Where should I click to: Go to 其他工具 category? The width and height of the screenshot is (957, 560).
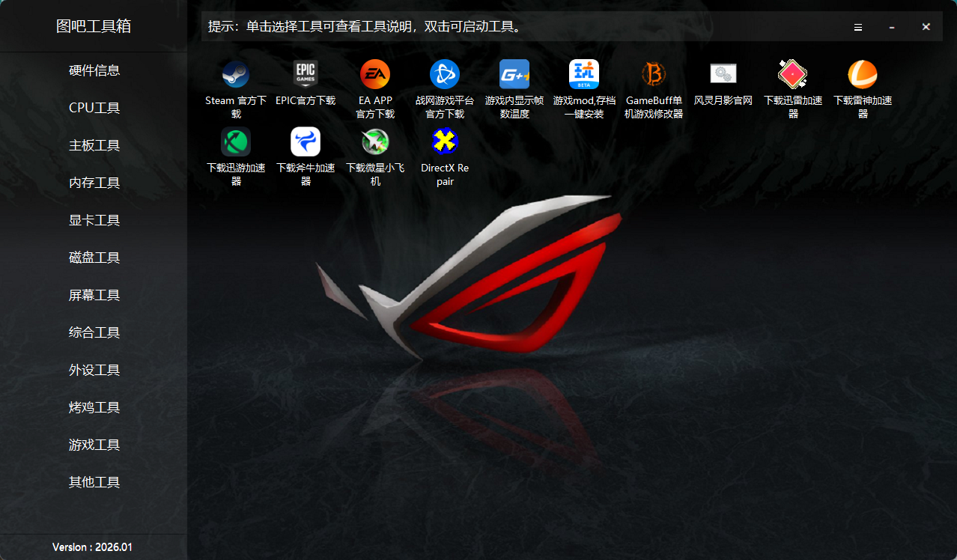[94, 482]
